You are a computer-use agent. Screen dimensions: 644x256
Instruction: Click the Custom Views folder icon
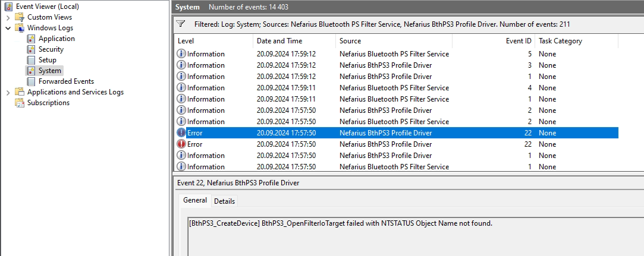tap(20, 17)
